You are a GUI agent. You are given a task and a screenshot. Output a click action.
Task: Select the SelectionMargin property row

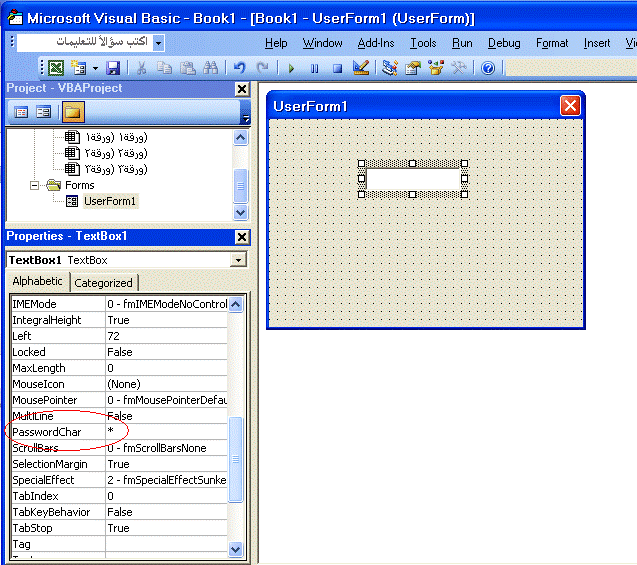coord(119,464)
